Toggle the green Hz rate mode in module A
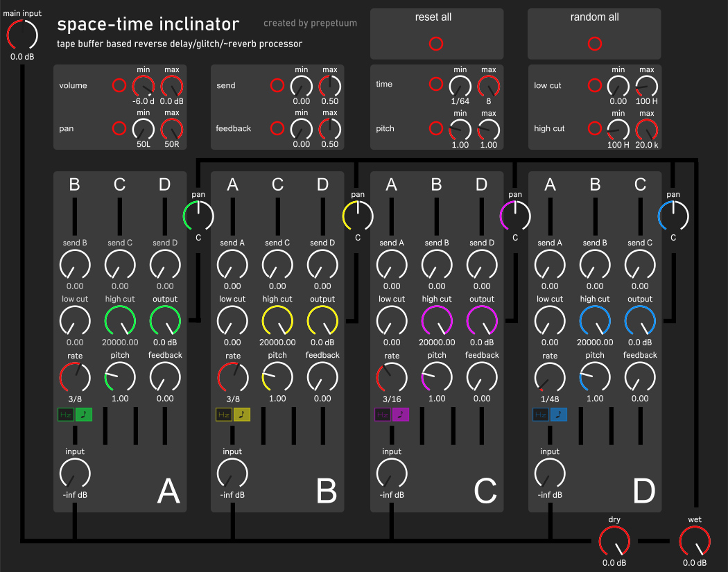Viewport: 728px width, 572px height. pyautogui.click(x=66, y=415)
